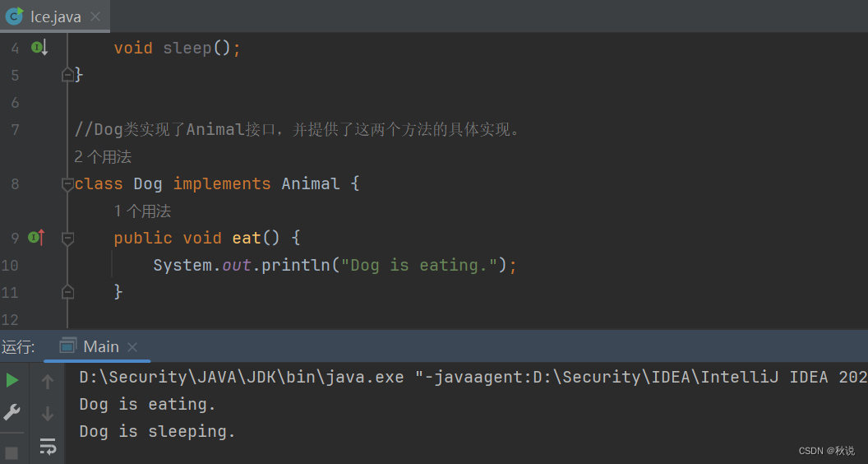Screen dimensions: 868x464
Task: Click the Animal interface name on line 8
Action: coord(311,184)
